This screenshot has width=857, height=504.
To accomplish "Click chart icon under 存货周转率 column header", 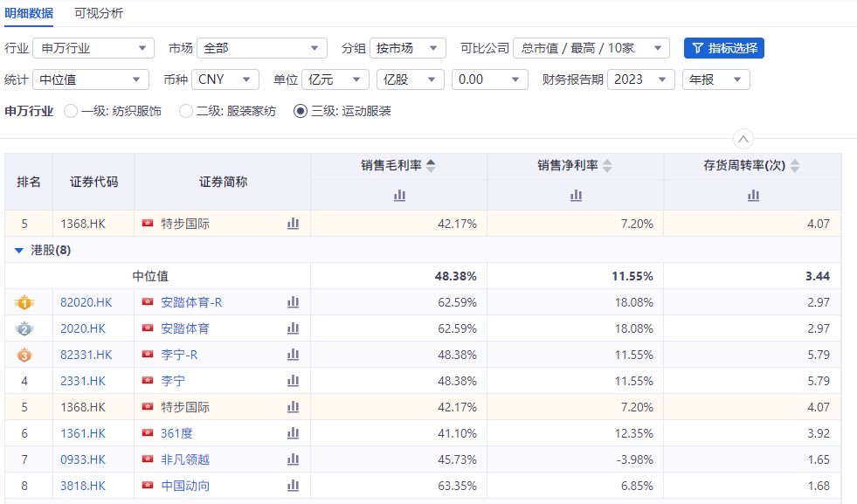I will click(x=753, y=196).
